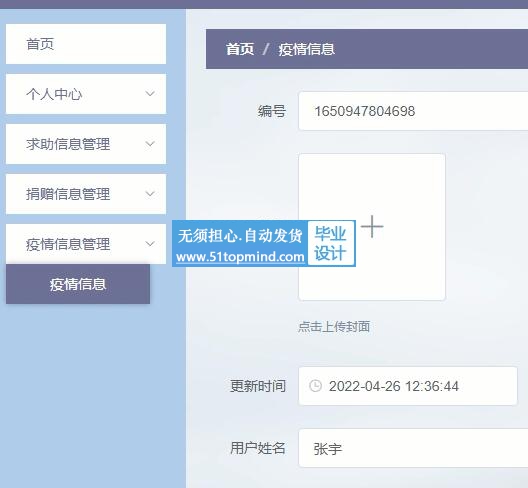Click the clock icon in 更新时间 field

pyautogui.click(x=316, y=386)
